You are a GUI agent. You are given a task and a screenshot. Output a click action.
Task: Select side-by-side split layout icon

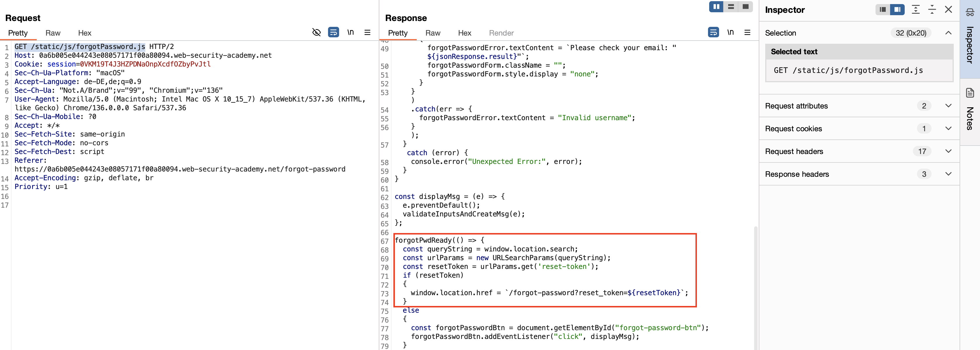(x=716, y=7)
